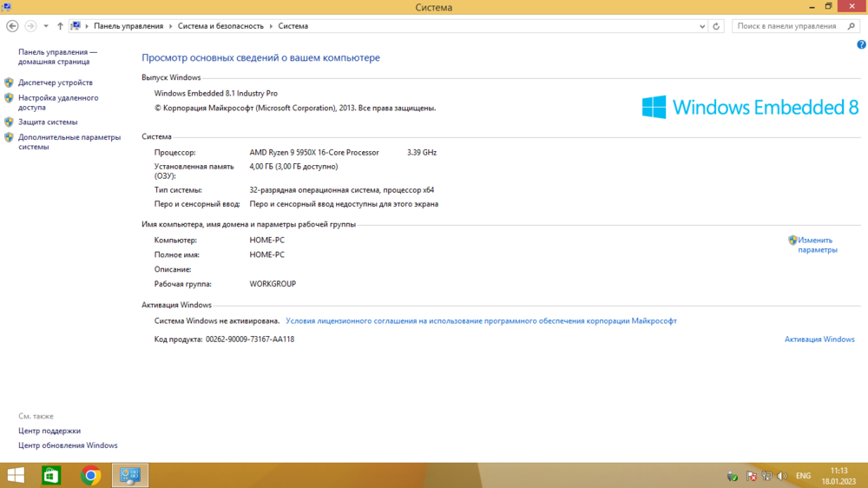Click 'Изменить параметры' link

pyautogui.click(x=816, y=245)
